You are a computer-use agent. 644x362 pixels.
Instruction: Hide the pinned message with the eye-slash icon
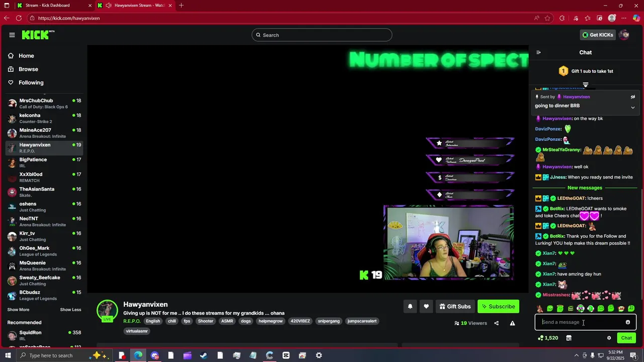tap(633, 97)
